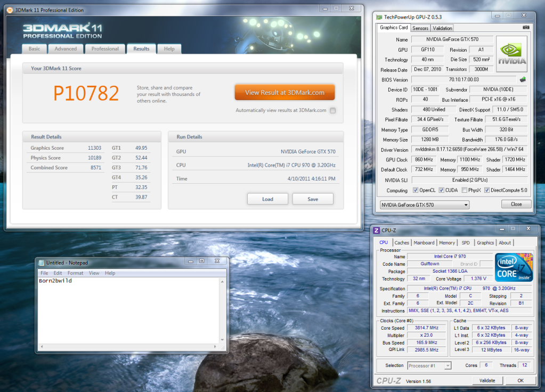Click the Intel Core i7 logo in CPU-Z
The height and width of the screenshot is (392, 545).
pyautogui.click(x=514, y=267)
